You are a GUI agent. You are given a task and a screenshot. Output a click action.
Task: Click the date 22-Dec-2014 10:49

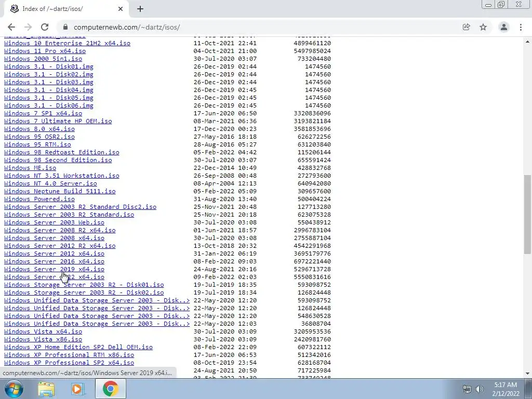(x=225, y=168)
